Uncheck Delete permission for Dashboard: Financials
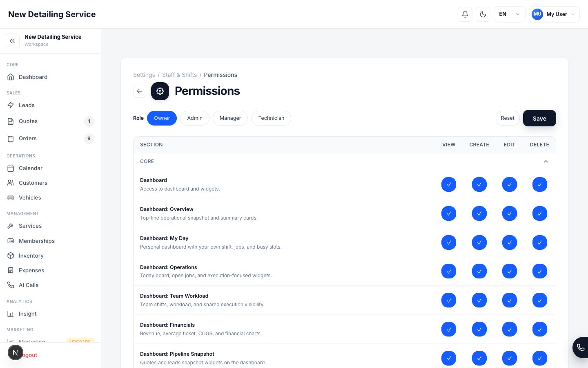The image size is (588, 368). [x=540, y=329]
